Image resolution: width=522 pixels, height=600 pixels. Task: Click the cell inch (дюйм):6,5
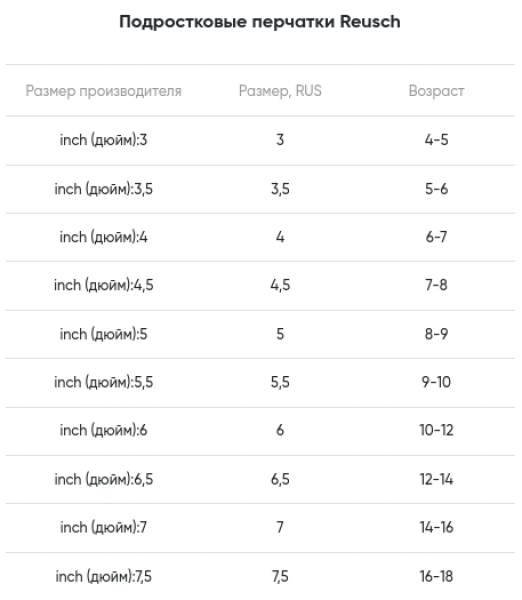pyautogui.click(x=103, y=479)
